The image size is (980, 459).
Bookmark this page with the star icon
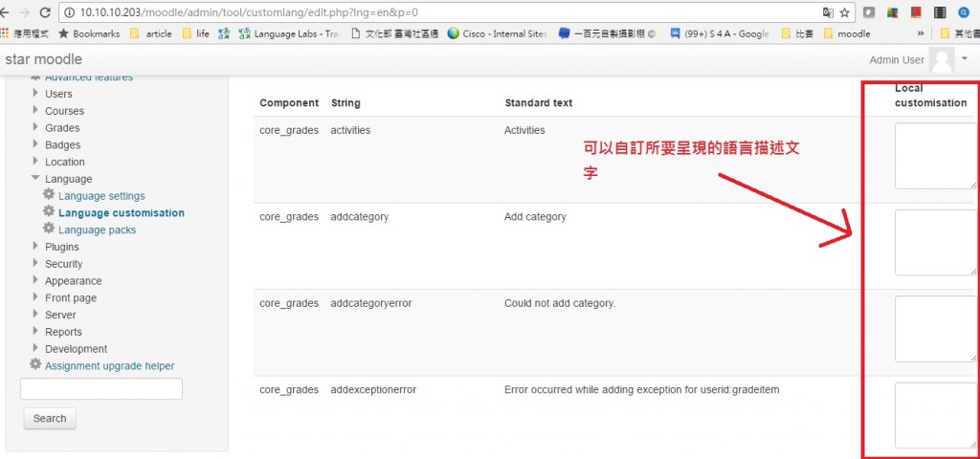[844, 12]
